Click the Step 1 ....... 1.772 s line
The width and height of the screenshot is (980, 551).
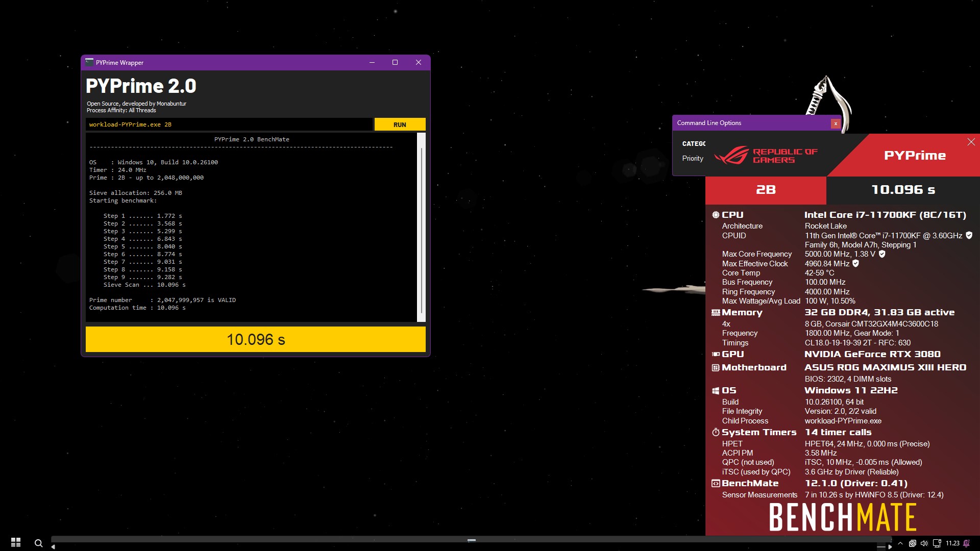(142, 216)
